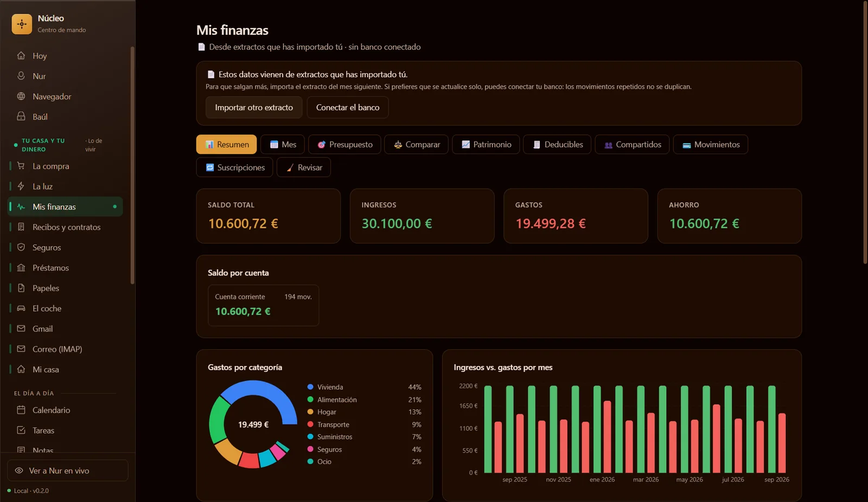This screenshot has width=868, height=502.
Task: Click the Ingresos value 30.100,00 €
Action: [397, 223]
